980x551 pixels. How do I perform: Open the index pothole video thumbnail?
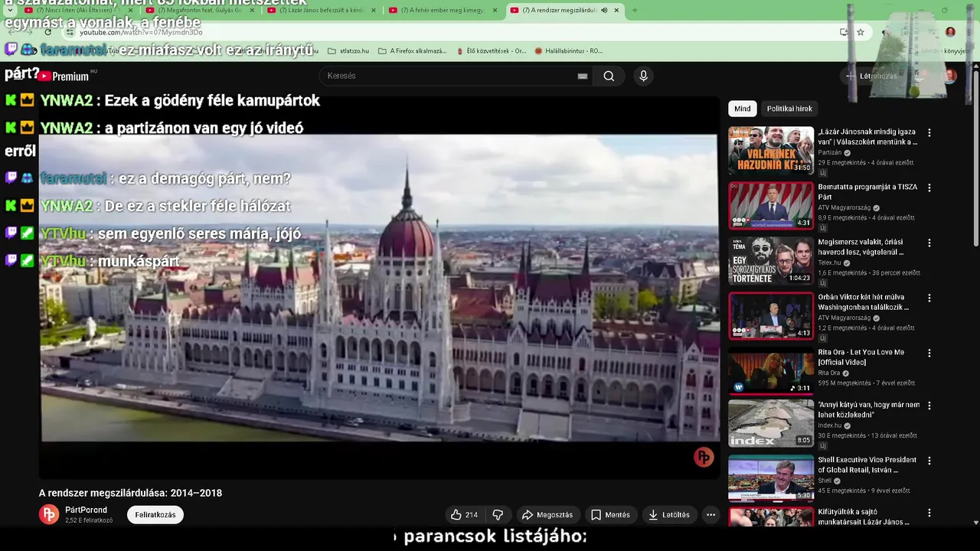771,422
